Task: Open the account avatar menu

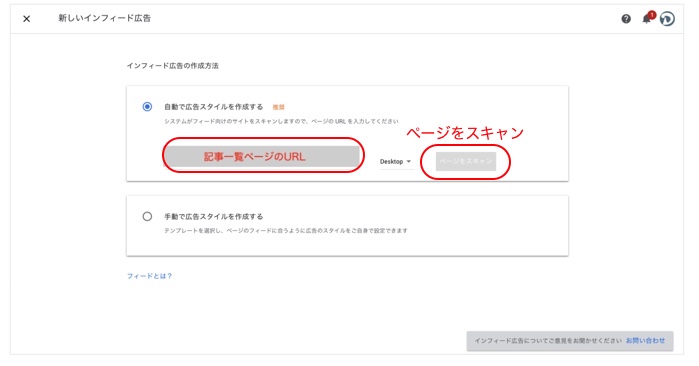Action: click(x=667, y=19)
